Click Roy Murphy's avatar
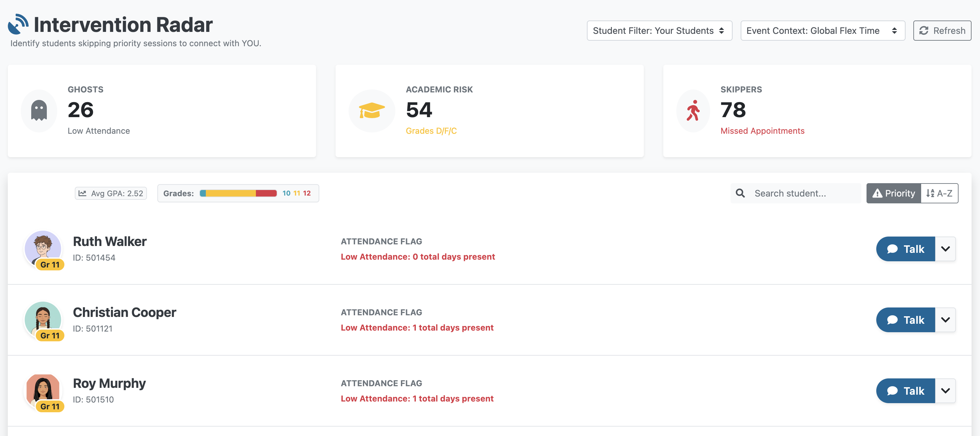This screenshot has height=436, width=980. point(43,391)
